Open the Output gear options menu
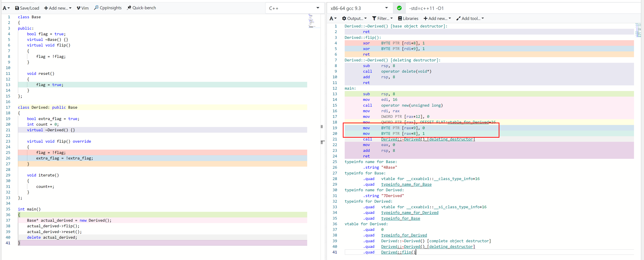The width and height of the screenshot is (644, 260). 354,19
